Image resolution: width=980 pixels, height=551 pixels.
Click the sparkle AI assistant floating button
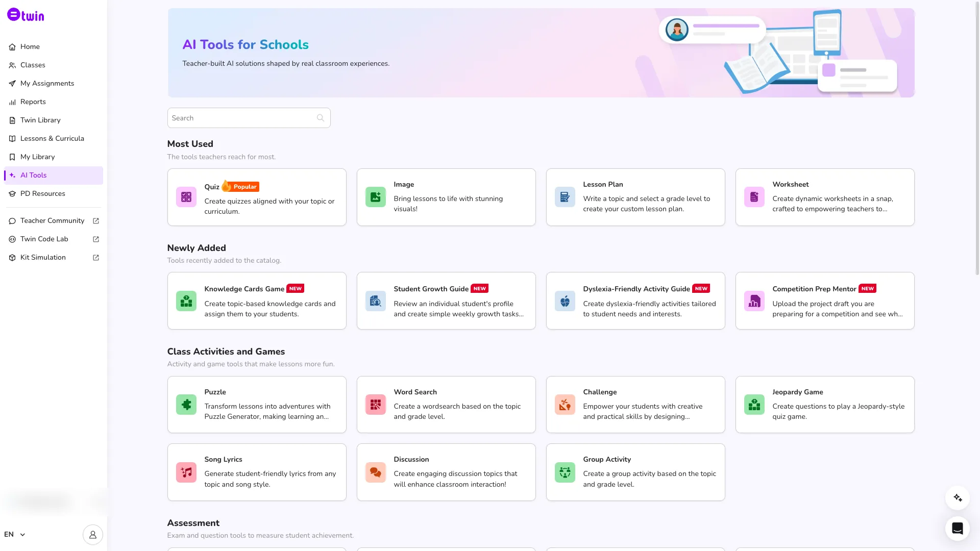point(958,498)
